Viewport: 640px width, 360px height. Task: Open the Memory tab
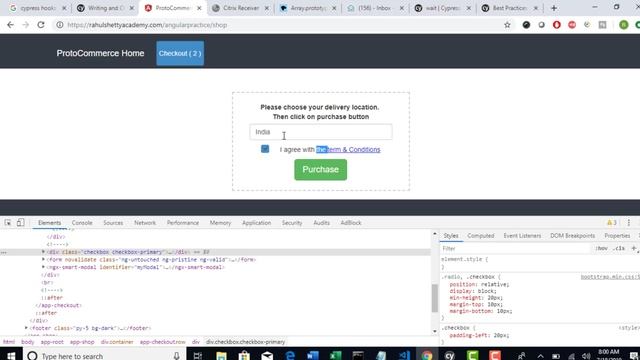[220, 223]
